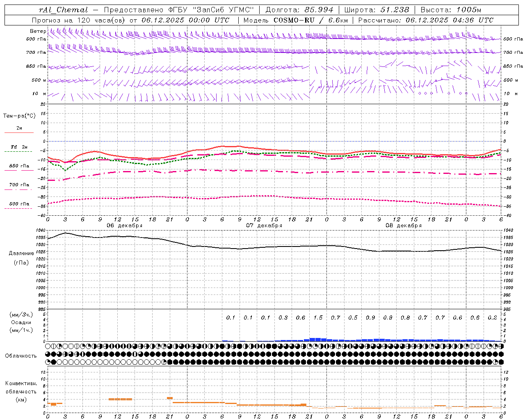Select the 500 гПа temperature legend entry
The height and width of the screenshot is (420, 525).
point(19,203)
